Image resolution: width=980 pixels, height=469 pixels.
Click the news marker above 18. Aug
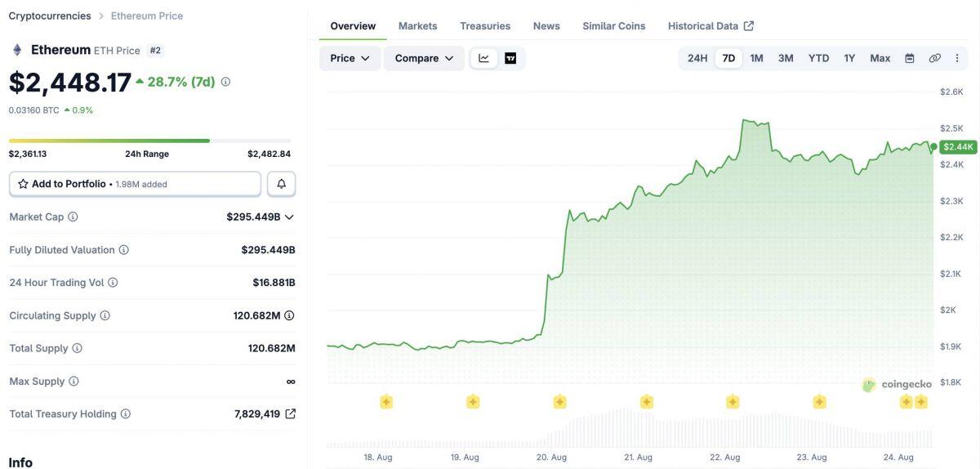(x=386, y=401)
